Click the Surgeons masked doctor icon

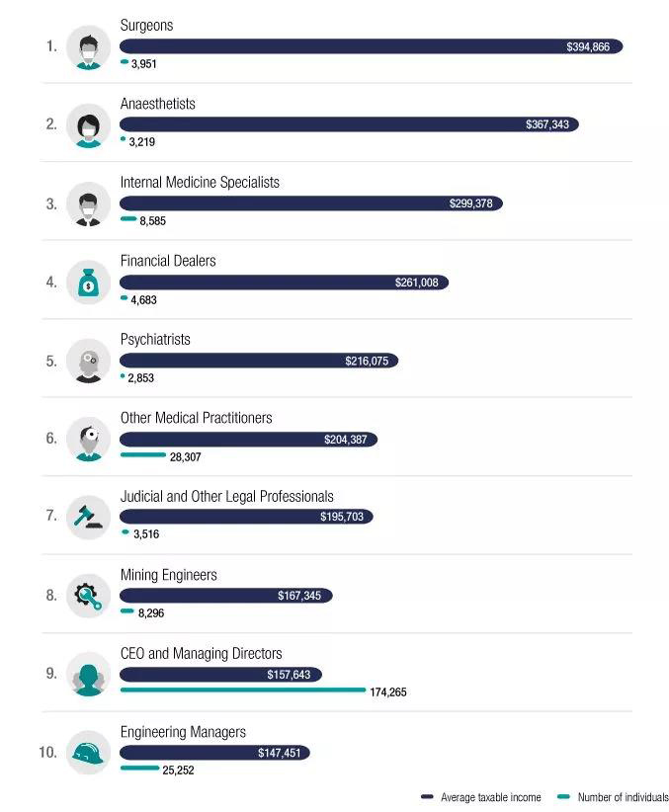(89, 47)
